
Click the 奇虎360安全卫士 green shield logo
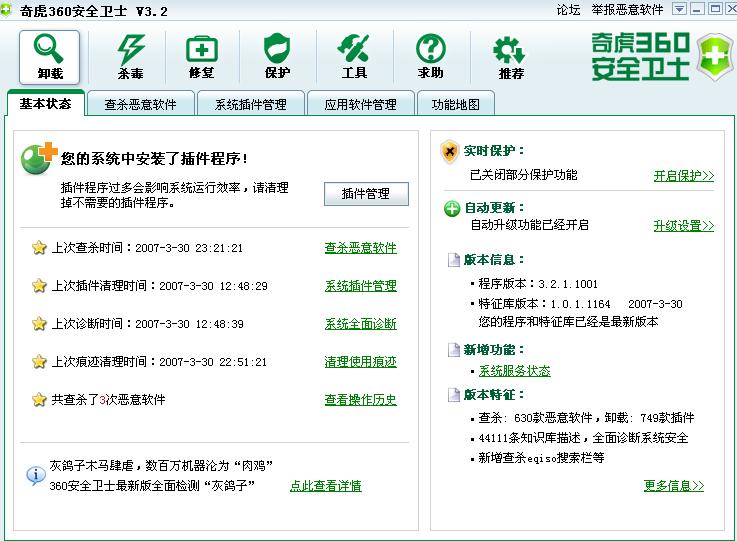pos(714,56)
